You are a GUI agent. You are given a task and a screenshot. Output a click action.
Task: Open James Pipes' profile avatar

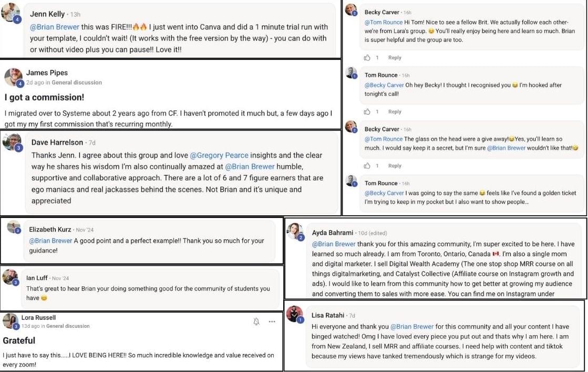tap(14, 77)
